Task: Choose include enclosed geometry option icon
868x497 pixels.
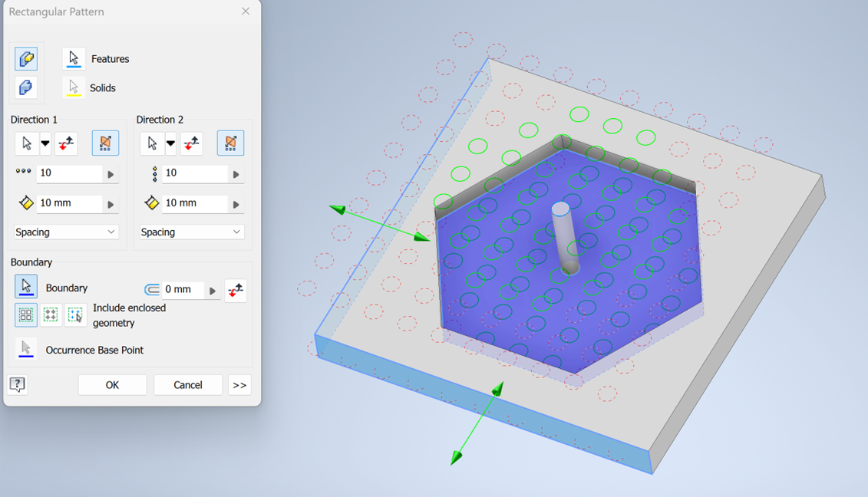Action: 26,315
